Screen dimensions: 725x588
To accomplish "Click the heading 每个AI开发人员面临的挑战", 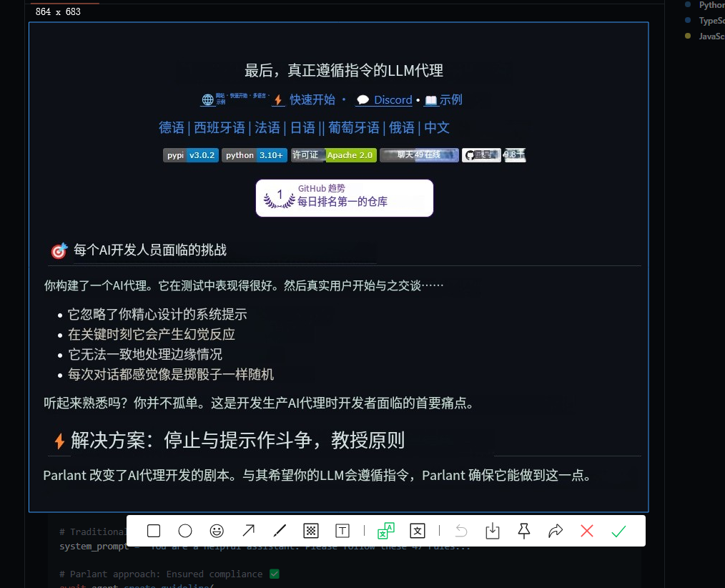I will tap(150, 250).
